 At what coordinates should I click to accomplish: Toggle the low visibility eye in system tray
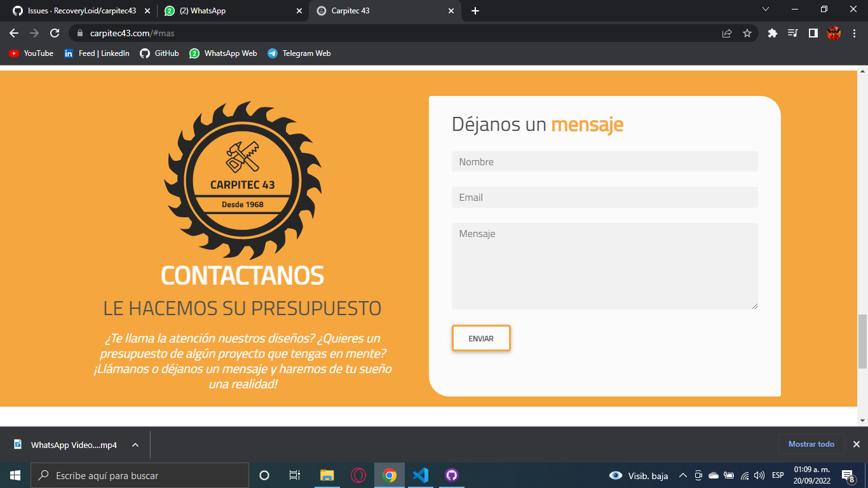(x=614, y=475)
